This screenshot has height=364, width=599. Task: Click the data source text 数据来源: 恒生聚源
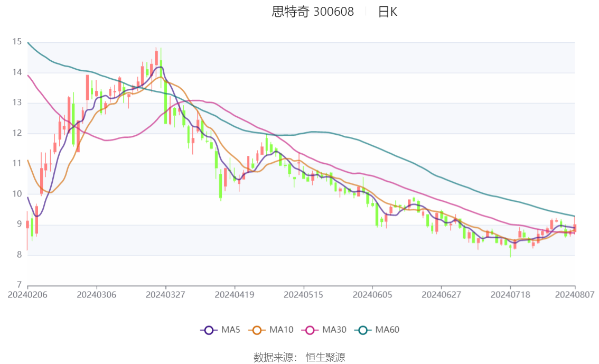pos(299,358)
